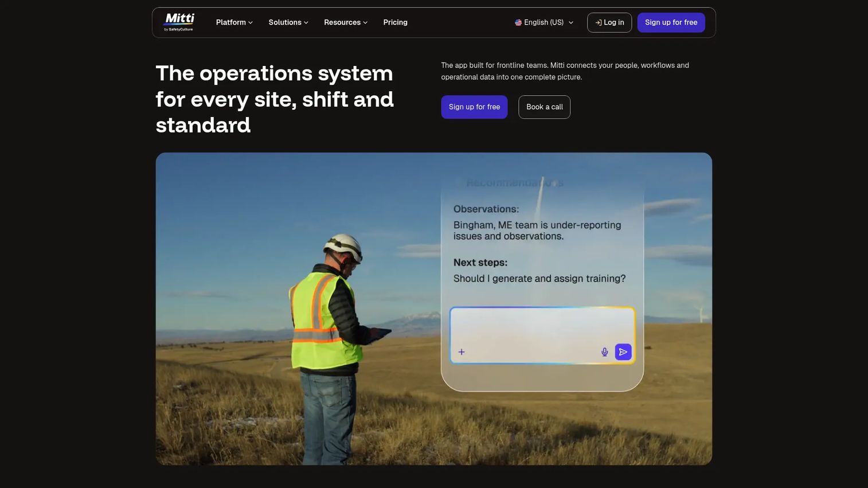Click the Log in button
This screenshot has height=488, width=868.
(609, 22)
